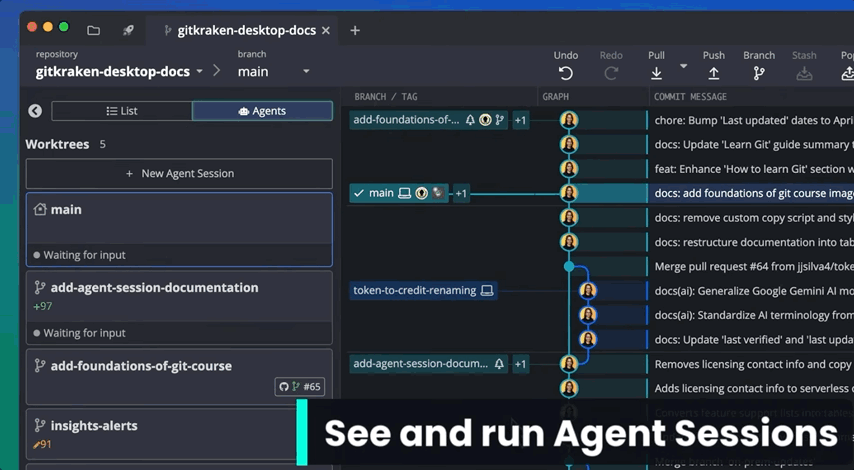The width and height of the screenshot is (854, 470).
Task: Select commit 'docs: add foundations of git course'
Action: (752, 193)
